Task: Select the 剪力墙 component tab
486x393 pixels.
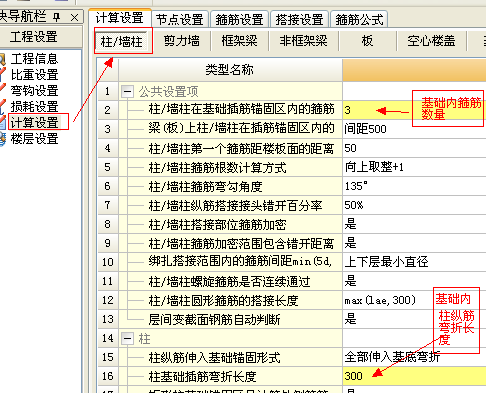Action: pos(182,41)
